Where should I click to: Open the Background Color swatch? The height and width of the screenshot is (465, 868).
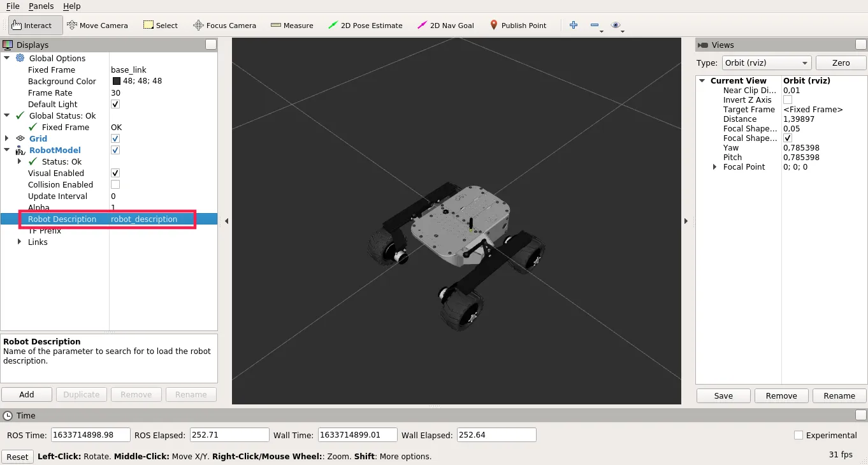pos(117,81)
